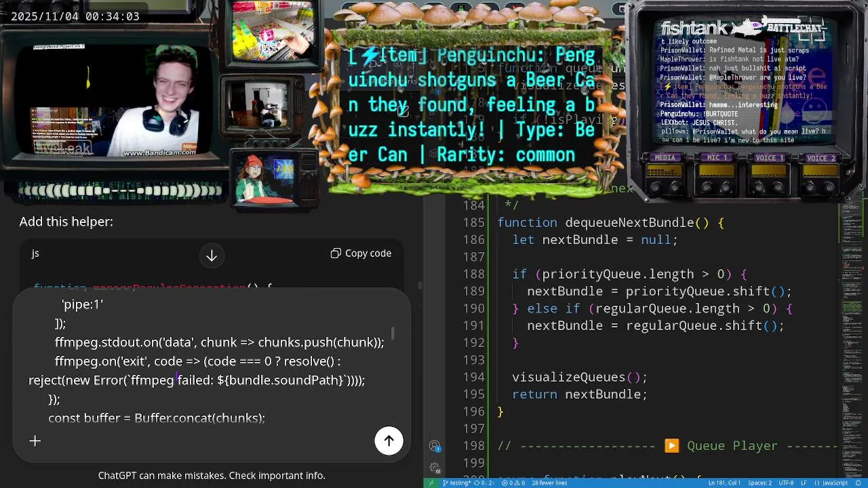Screen dimensions: 868x488
Task: Click 'PrisonWallet: hmmmm...interesting' chat message
Action: (719, 105)
